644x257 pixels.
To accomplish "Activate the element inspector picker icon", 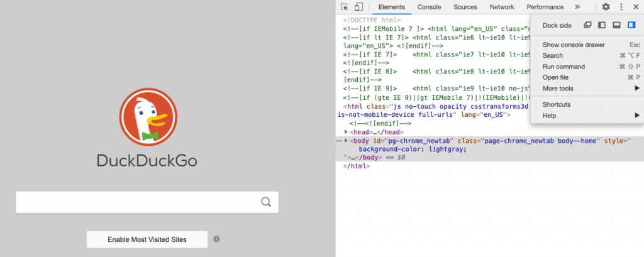I will [345, 7].
